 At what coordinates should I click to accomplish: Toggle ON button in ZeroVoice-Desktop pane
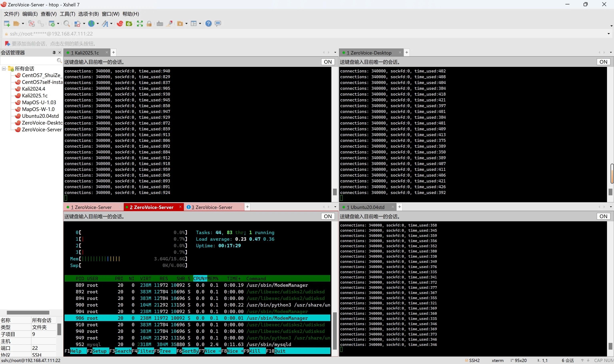click(603, 62)
